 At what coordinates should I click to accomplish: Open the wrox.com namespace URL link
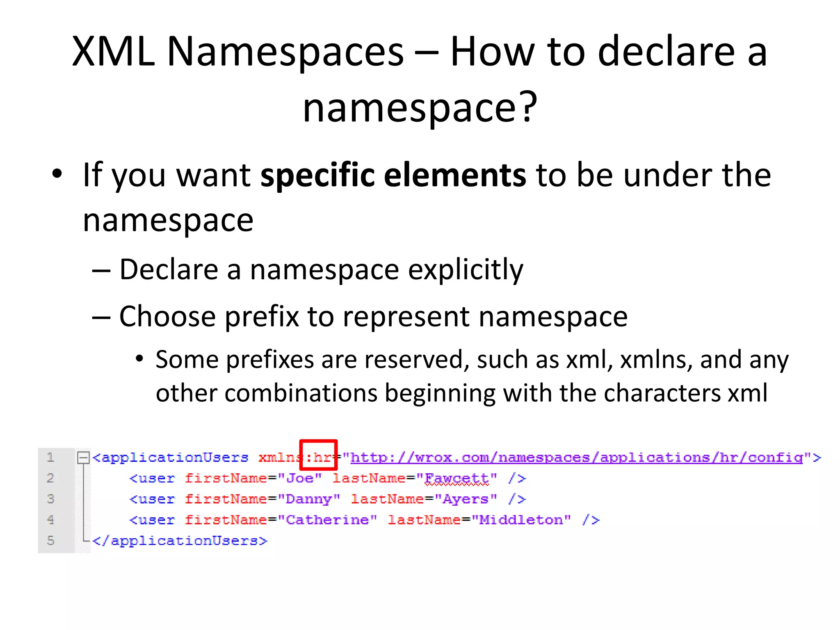click(577, 457)
